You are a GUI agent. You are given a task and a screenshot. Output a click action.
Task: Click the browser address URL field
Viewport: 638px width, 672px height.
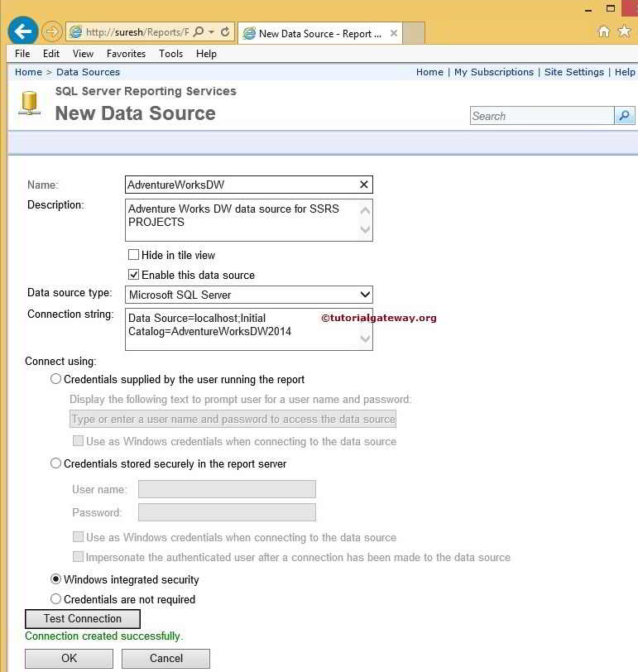coord(137,32)
